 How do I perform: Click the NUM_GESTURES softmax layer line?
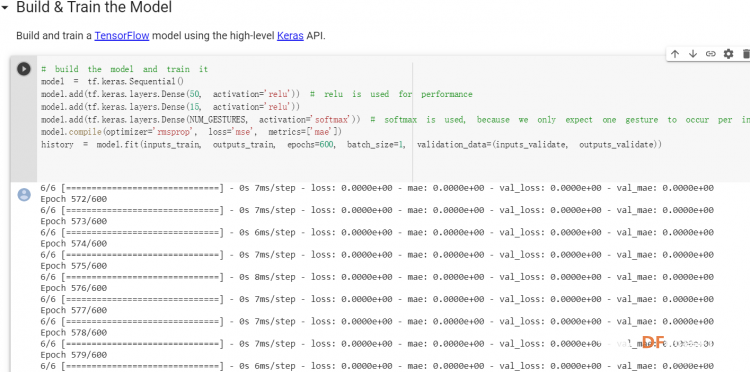(395, 120)
